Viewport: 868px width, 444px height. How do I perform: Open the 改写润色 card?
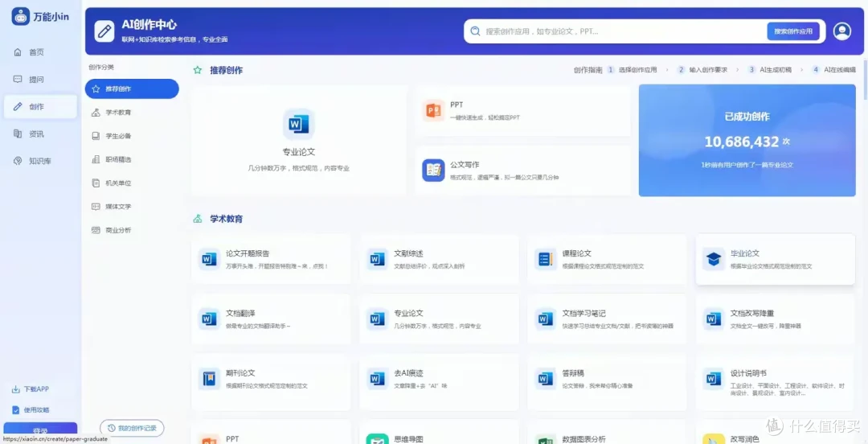coord(775,433)
